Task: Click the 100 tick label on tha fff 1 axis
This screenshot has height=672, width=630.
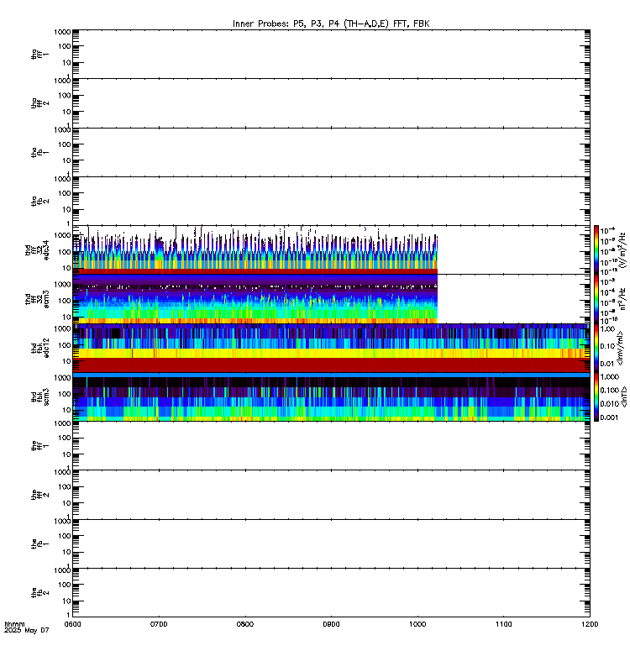Action: click(x=65, y=46)
